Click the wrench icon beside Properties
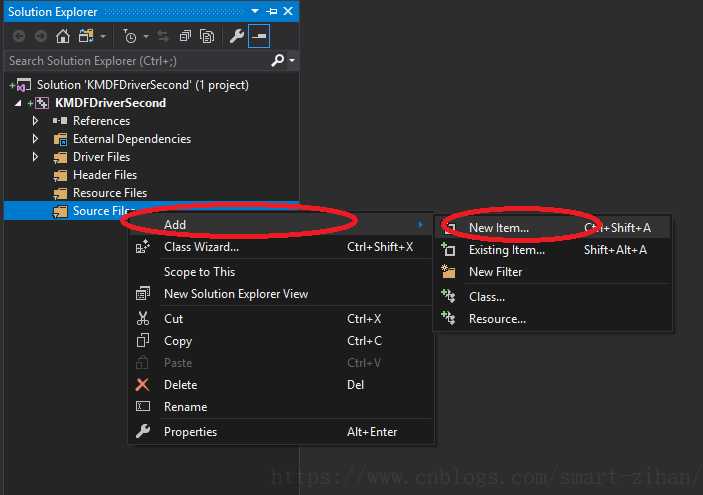This screenshot has height=495, width=703. coord(143,431)
